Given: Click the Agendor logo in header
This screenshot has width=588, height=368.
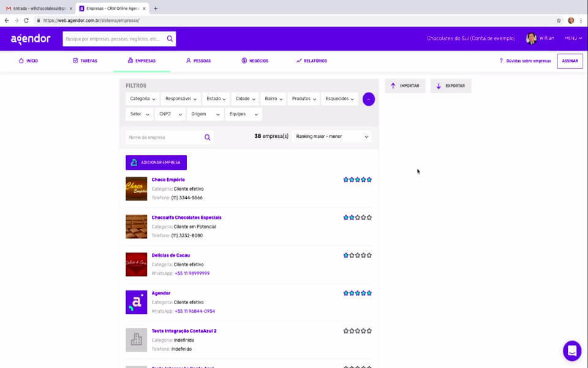Looking at the screenshot, I should 31,39.
